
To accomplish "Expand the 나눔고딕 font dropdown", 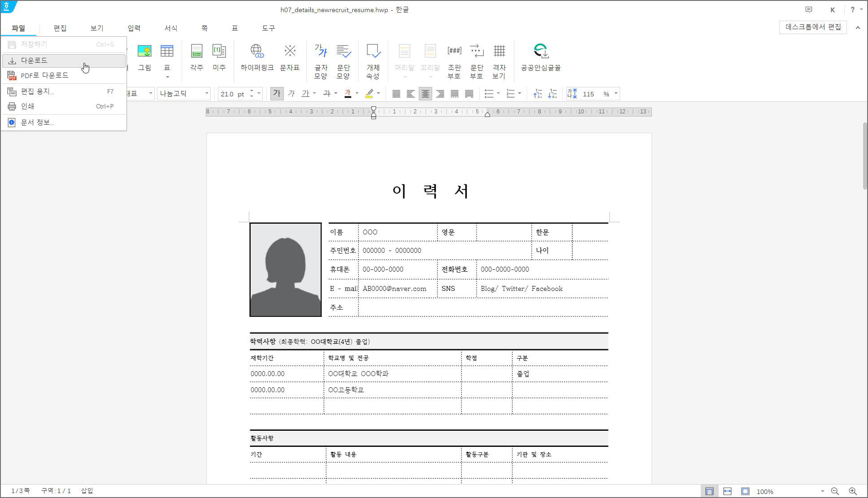I will (x=207, y=94).
